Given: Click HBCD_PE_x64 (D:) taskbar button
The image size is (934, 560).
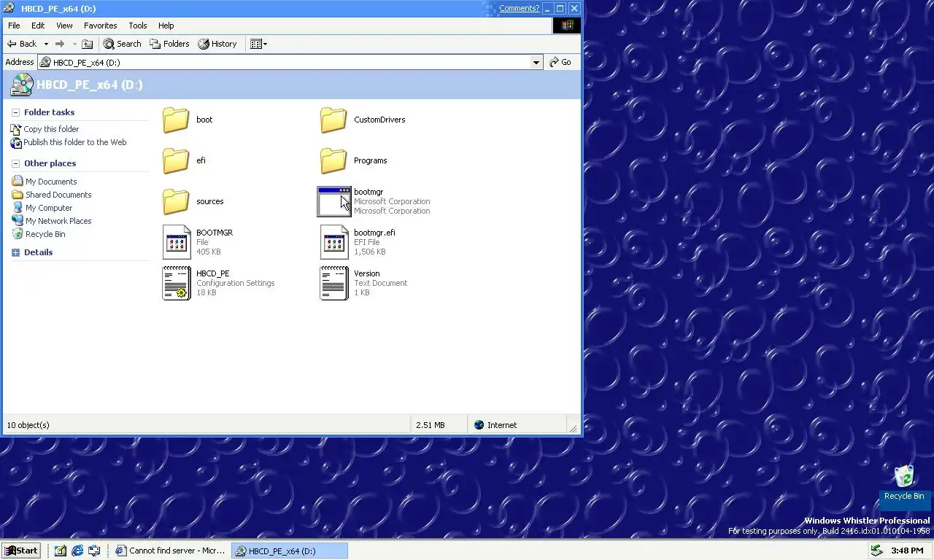Looking at the screenshot, I should 290,551.
